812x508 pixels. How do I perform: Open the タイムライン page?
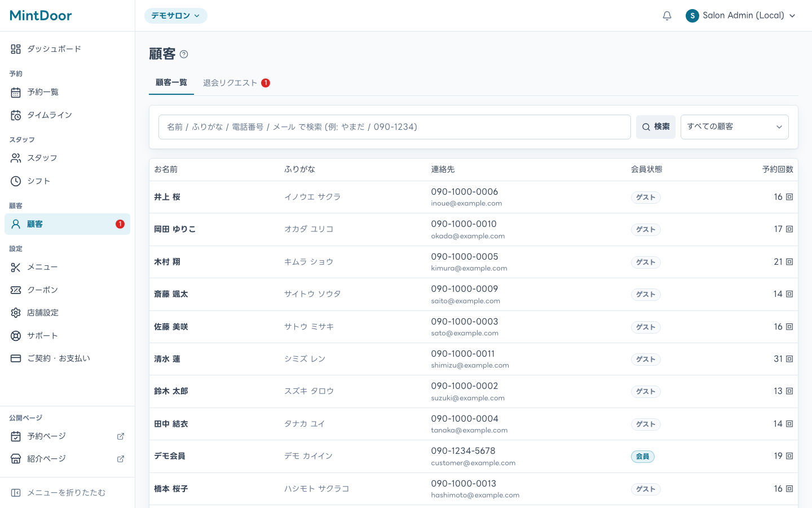[x=68, y=115]
